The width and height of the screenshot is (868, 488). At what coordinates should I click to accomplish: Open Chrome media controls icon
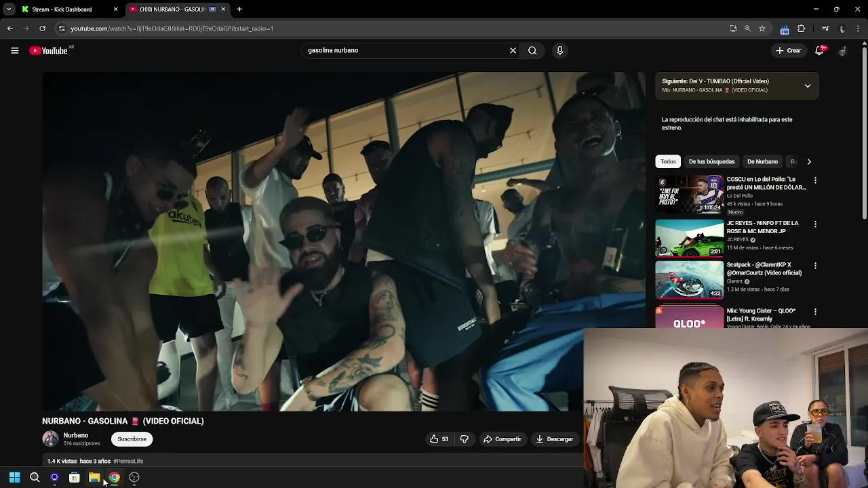click(825, 28)
